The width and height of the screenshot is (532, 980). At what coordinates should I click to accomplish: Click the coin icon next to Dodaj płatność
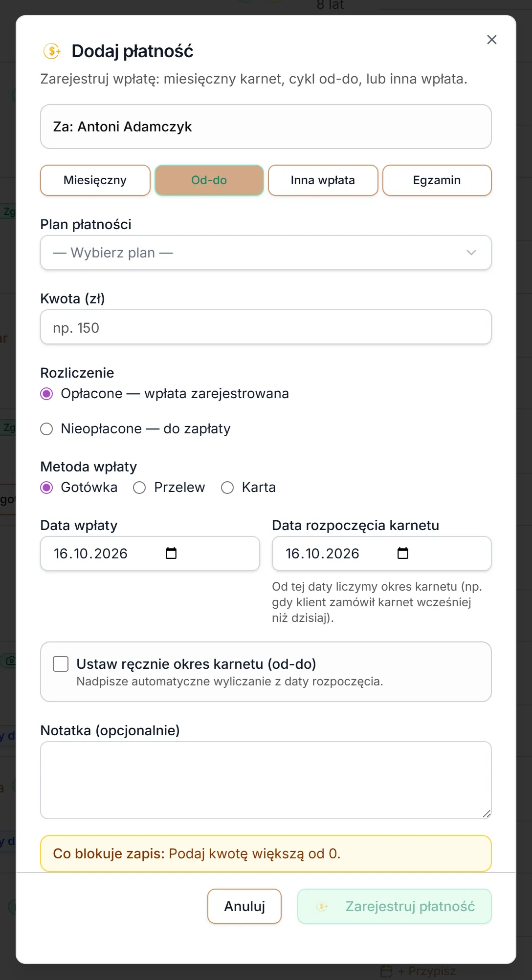(x=52, y=51)
